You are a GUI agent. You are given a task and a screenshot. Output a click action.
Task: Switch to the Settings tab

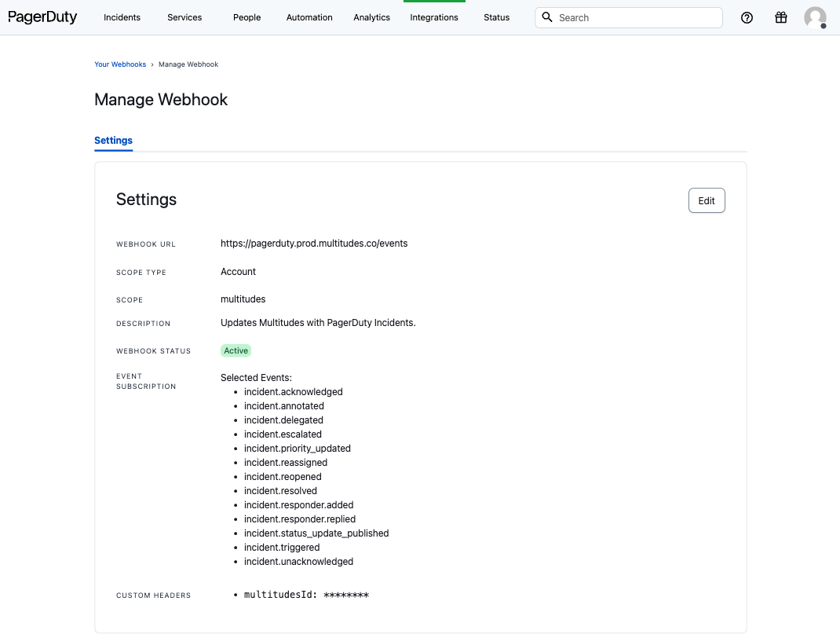[113, 141]
